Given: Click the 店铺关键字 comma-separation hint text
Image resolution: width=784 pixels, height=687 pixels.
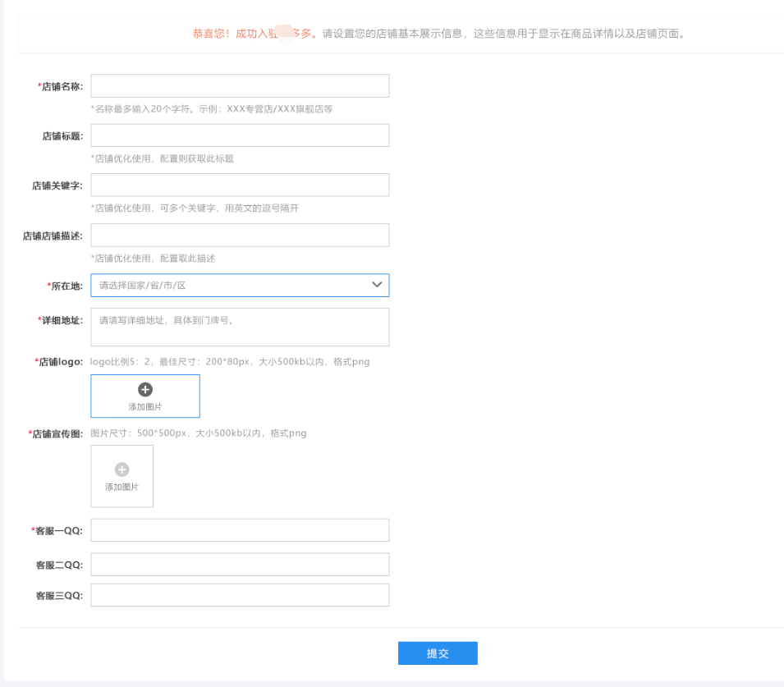Looking at the screenshot, I should (x=195, y=208).
